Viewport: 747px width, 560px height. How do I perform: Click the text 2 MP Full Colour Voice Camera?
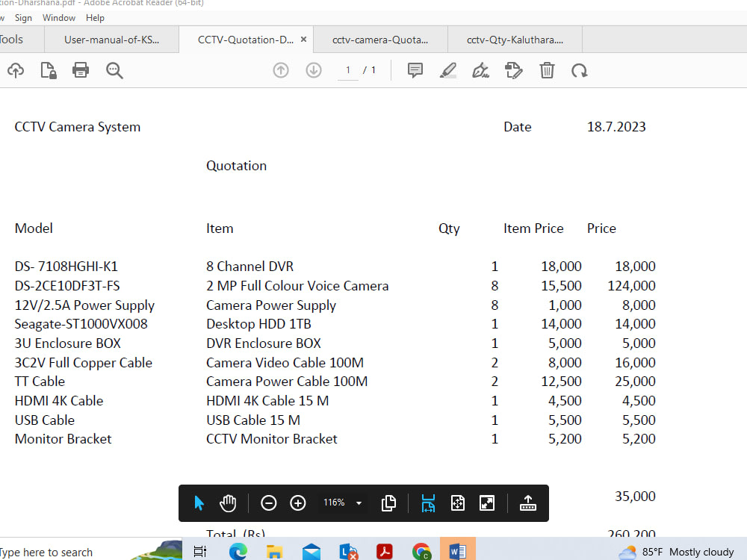pyautogui.click(x=297, y=286)
